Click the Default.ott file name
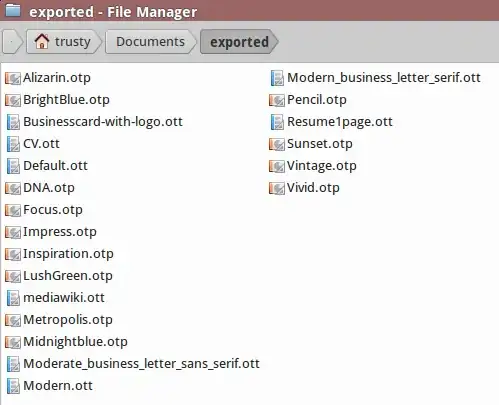The image size is (499, 405). [x=55, y=166]
